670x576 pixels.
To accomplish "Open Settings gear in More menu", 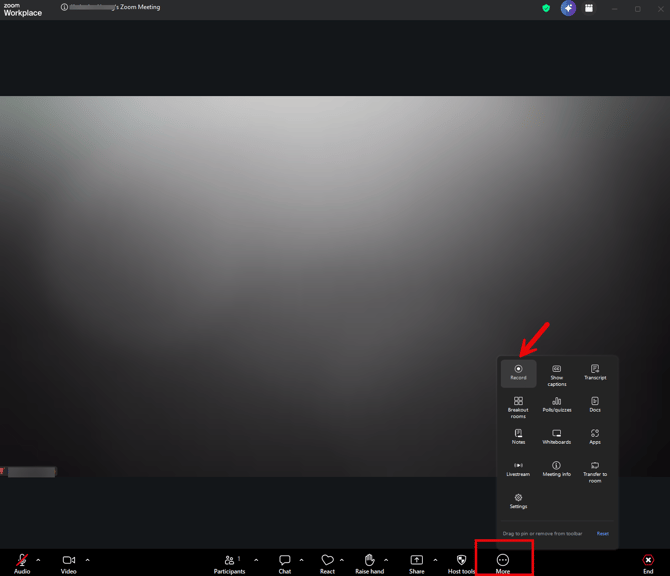I will click(518, 499).
